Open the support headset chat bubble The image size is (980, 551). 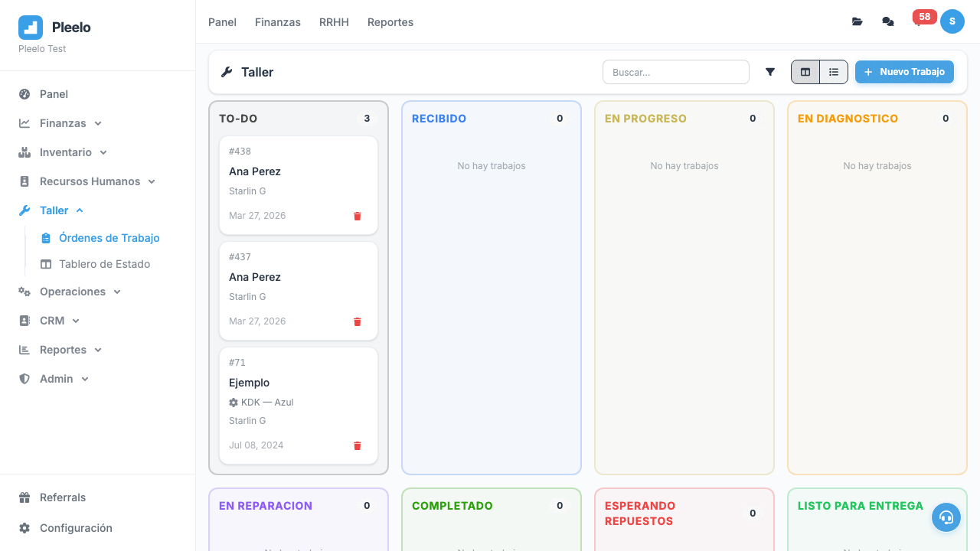pos(946,517)
